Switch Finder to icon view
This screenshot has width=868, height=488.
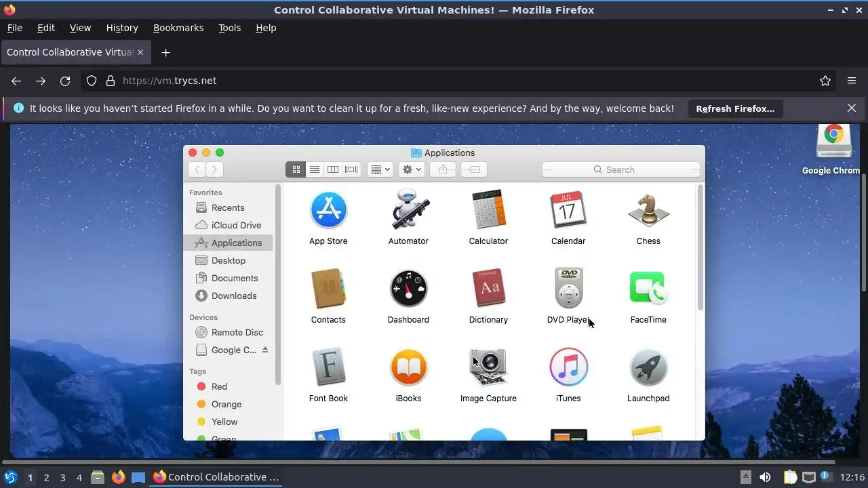296,169
